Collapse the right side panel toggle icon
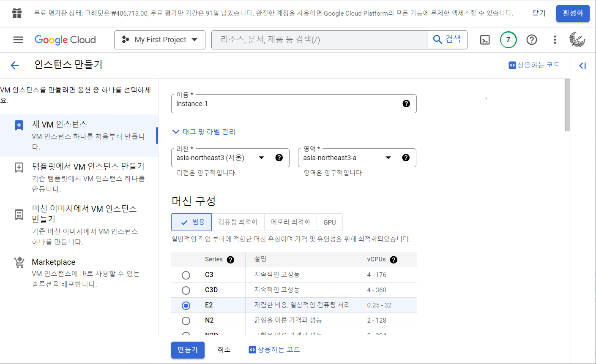This screenshot has width=596, height=364. tap(582, 65)
